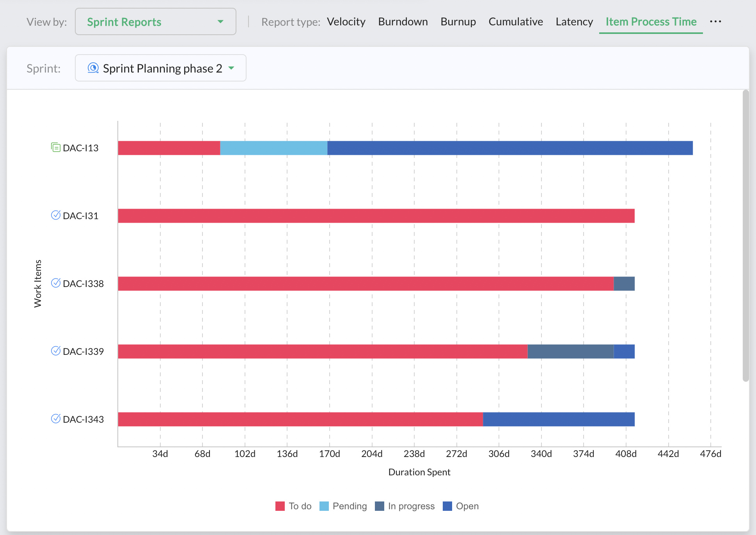
Task: Switch to the Burndown report tab
Action: tap(403, 22)
